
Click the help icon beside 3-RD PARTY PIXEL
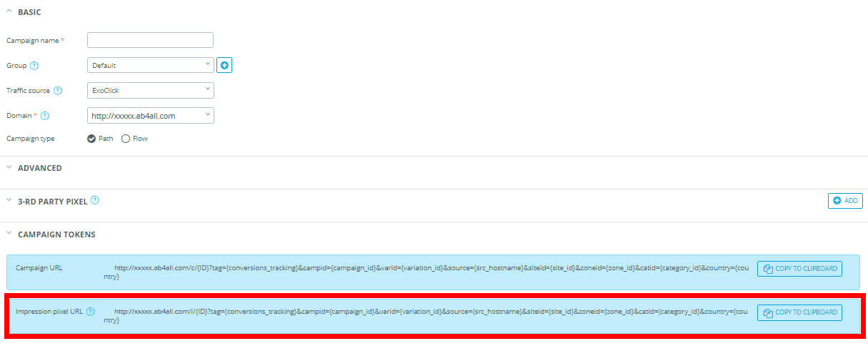pos(95,201)
